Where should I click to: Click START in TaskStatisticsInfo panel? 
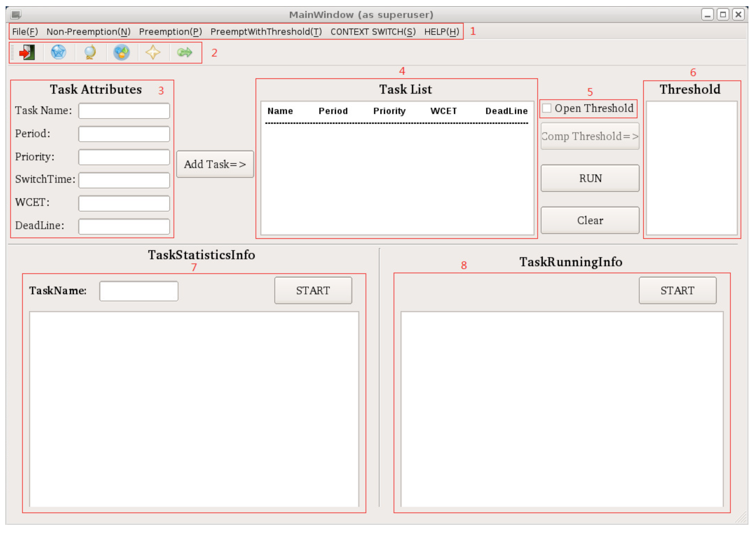[x=313, y=291]
